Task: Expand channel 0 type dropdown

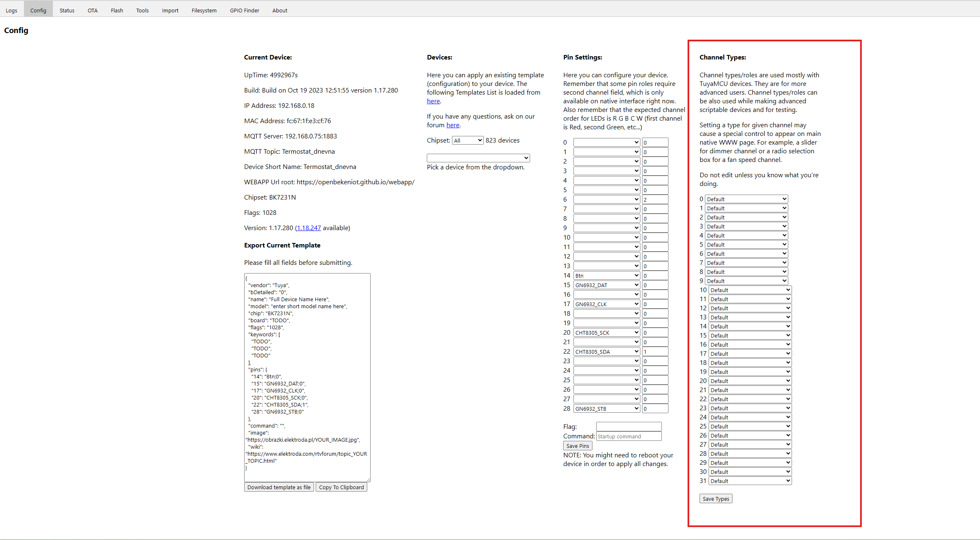Action: click(746, 199)
